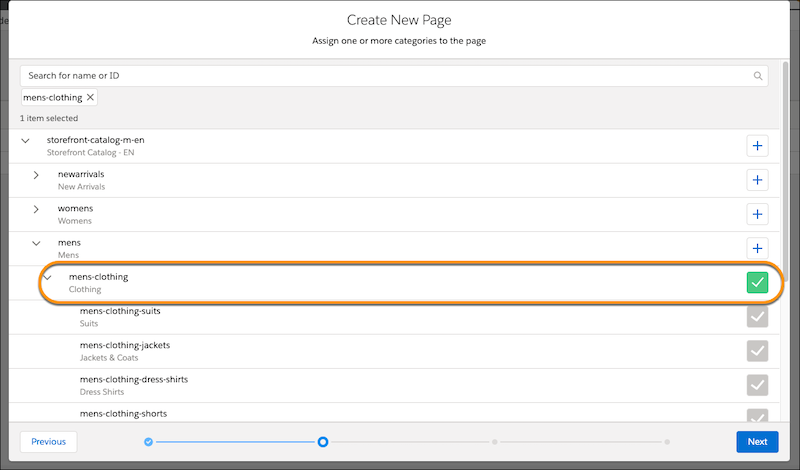Click the Previous button
This screenshot has width=800, height=470.
pos(48,441)
